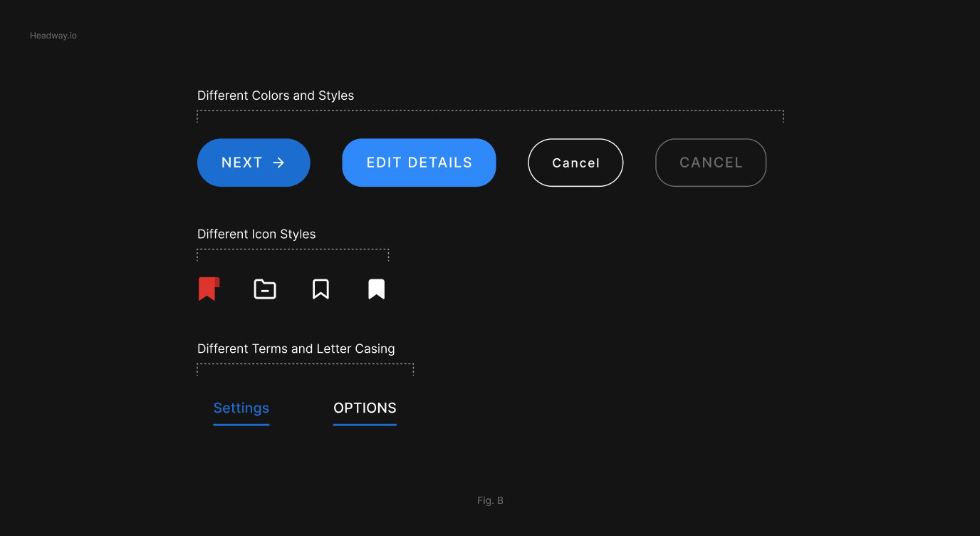Select the white solid bookmark icon

tap(376, 288)
